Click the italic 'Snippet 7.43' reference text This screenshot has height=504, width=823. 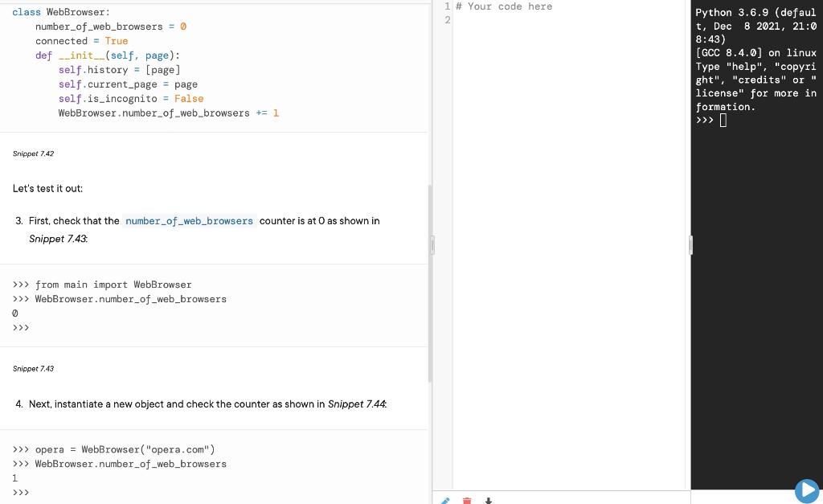point(57,239)
